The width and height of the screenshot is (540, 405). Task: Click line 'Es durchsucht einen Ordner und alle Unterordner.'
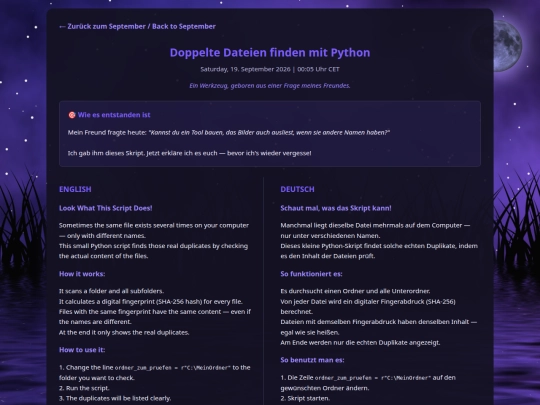355,291
